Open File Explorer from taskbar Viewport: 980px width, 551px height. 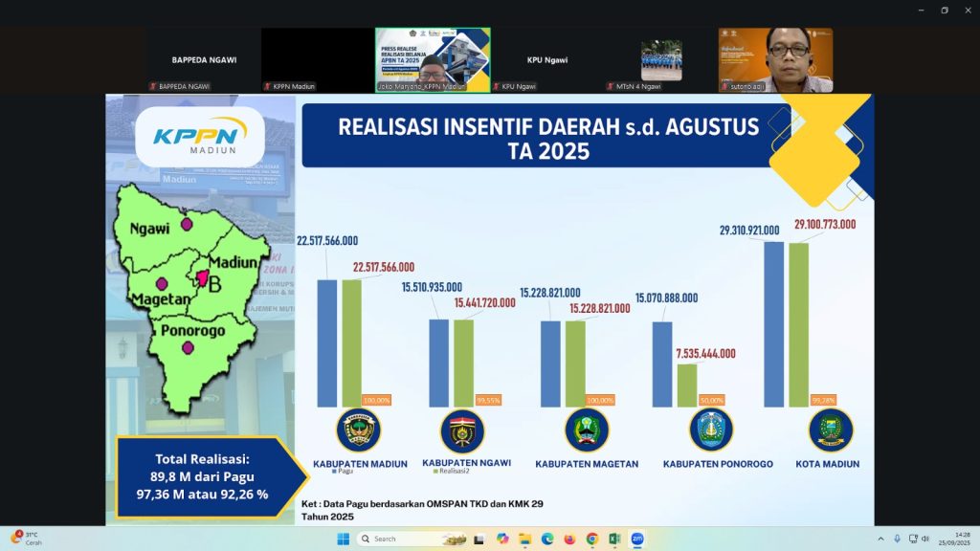click(x=525, y=539)
